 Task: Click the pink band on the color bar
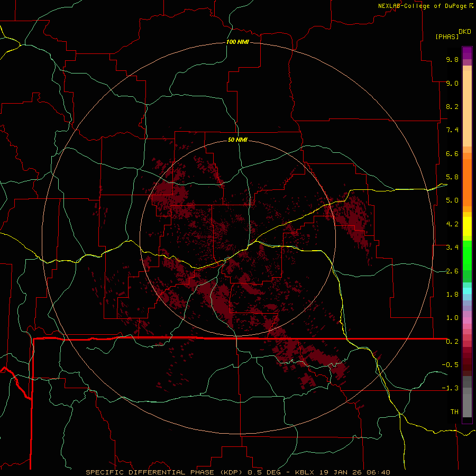(x=467, y=321)
